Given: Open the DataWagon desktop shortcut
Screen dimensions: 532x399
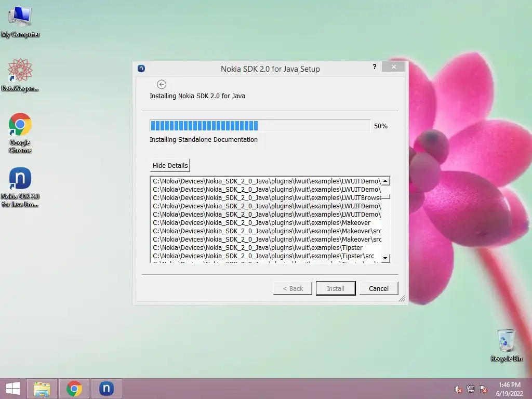Looking at the screenshot, I should (20, 75).
